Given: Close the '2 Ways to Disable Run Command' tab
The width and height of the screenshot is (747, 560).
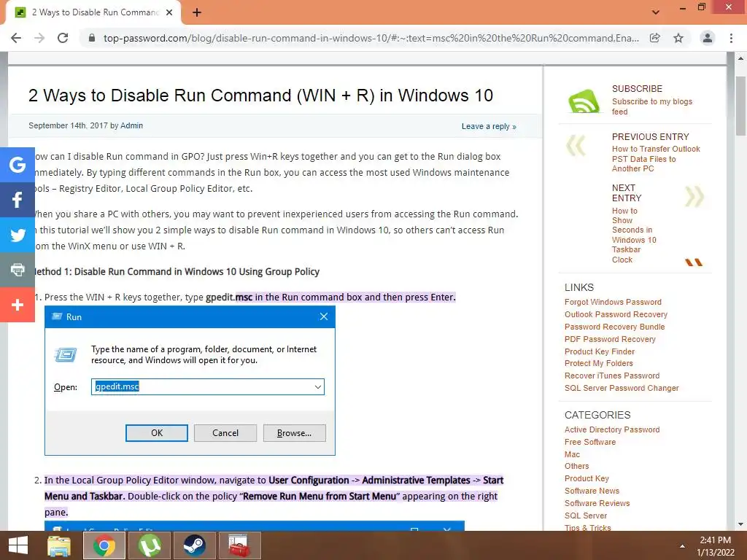Looking at the screenshot, I should [169, 12].
